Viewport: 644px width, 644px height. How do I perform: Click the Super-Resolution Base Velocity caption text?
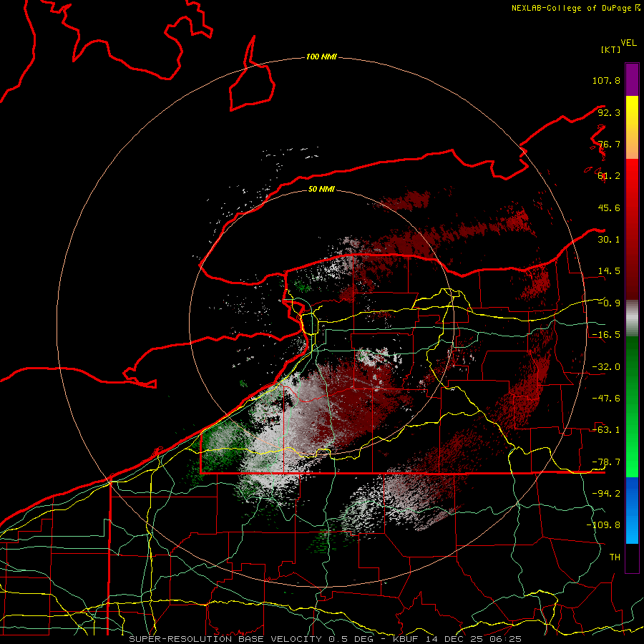pyautogui.click(x=326, y=639)
